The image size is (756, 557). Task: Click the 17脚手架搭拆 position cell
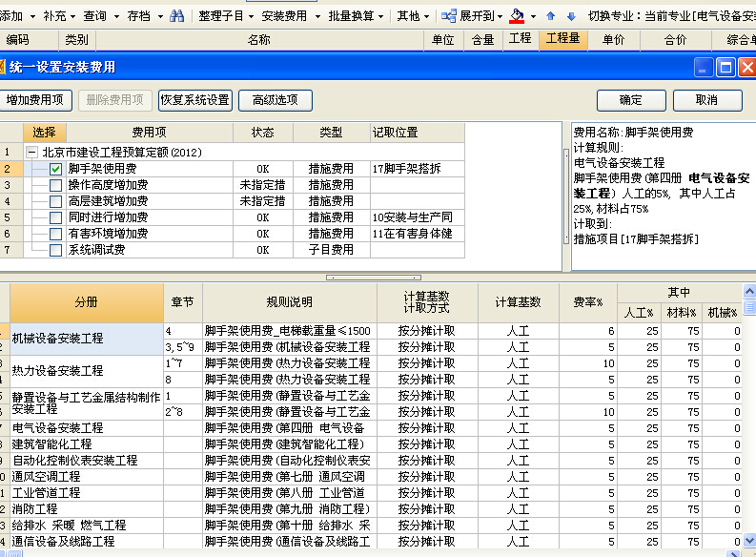click(x=418, y=169)
